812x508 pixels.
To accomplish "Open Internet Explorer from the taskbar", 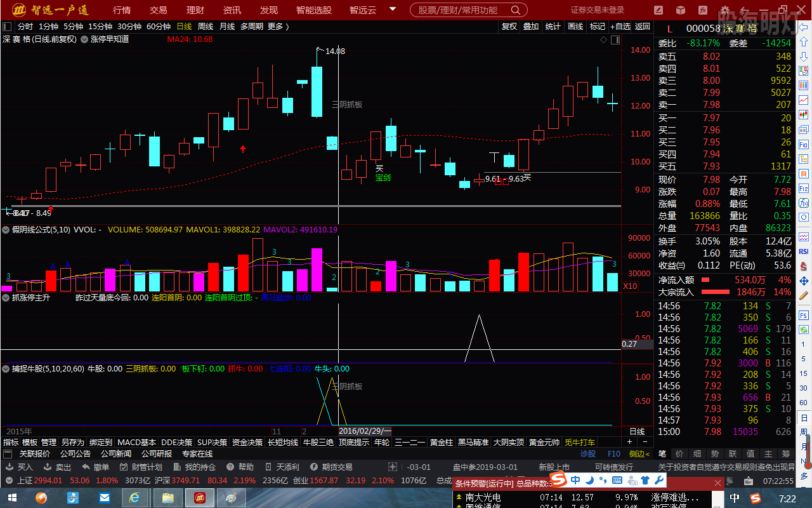I will click(135, 497).
